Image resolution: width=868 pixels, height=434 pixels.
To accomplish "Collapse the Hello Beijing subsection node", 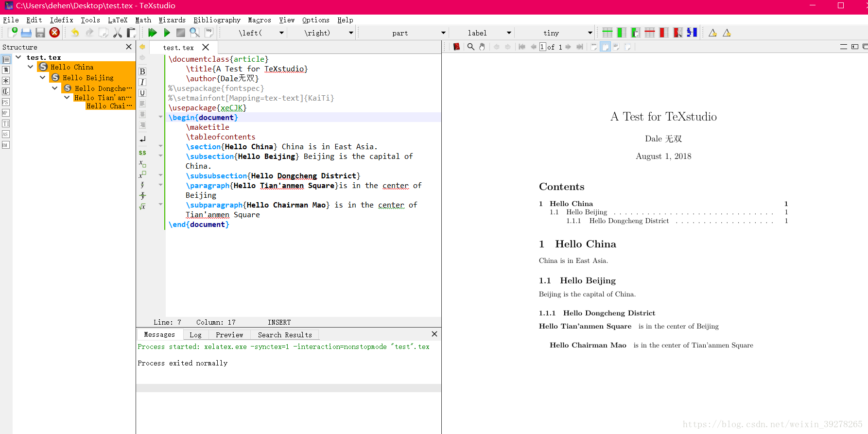I will coord(43,77).
